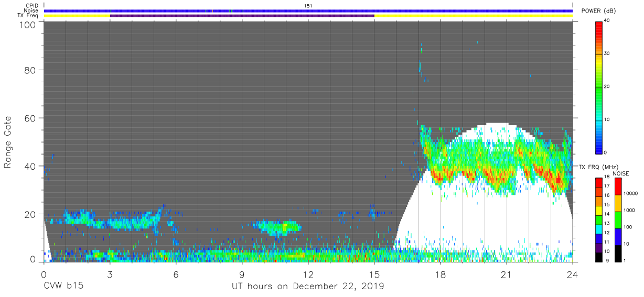Image resolution: width=644 pixels, height=297 pixels.
Task: Click x-axis tick label 18
Action: (440, 274)
